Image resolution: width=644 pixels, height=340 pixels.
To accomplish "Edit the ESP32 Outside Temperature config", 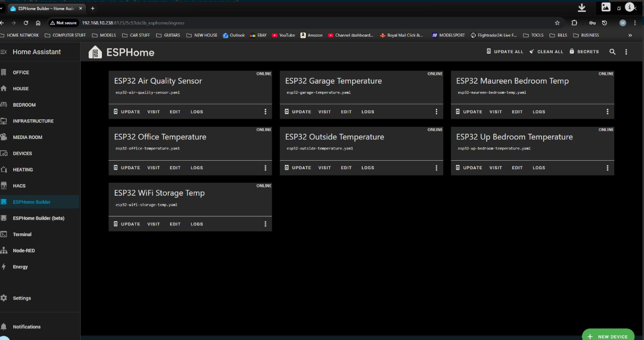I will (x=346, y=168).
